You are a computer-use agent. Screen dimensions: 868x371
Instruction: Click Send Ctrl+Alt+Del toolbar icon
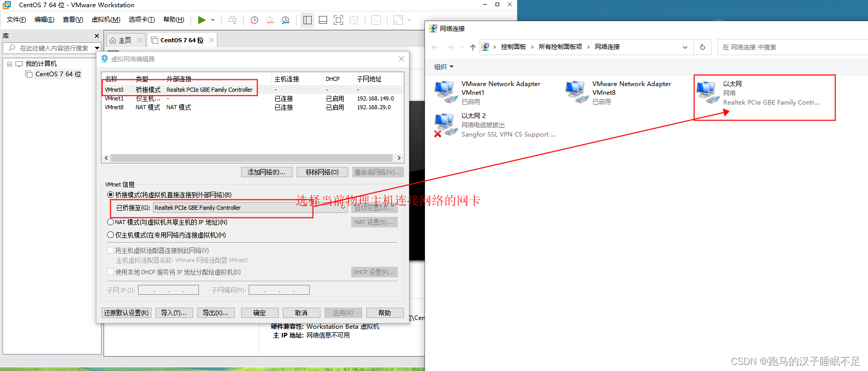pyautogui.click(x=232, y=20)
